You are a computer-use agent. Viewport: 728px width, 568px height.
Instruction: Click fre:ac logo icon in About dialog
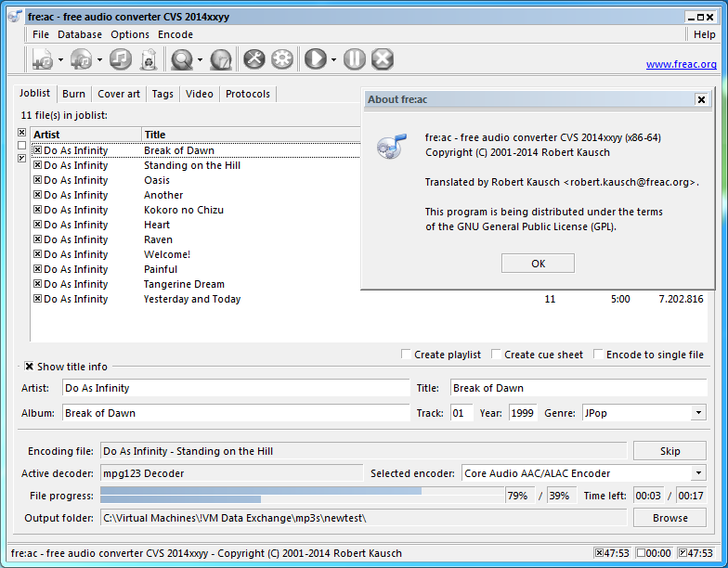[x=392, y=145]
